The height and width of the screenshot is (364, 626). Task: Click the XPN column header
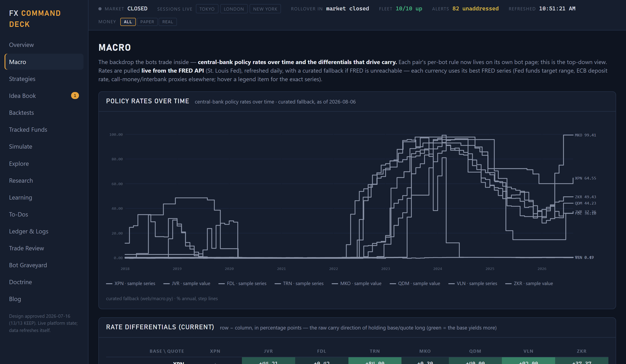pyautogui.click(x=215, y=351)
